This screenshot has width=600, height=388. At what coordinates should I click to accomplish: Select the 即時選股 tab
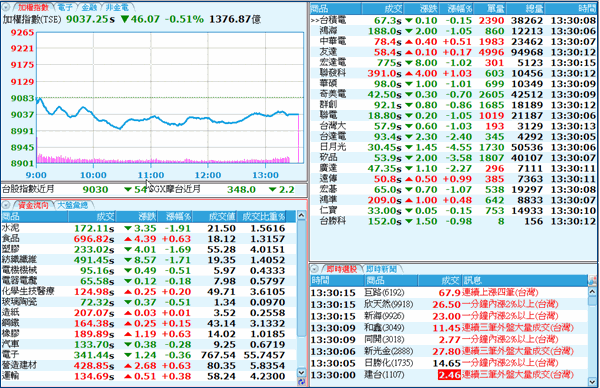(341, 269)
